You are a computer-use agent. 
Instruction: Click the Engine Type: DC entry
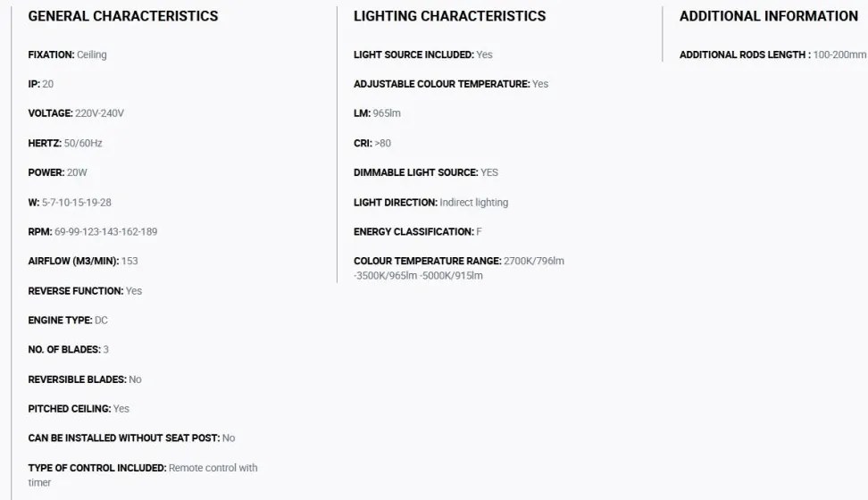pyautogui.click(x=68, y=321)
